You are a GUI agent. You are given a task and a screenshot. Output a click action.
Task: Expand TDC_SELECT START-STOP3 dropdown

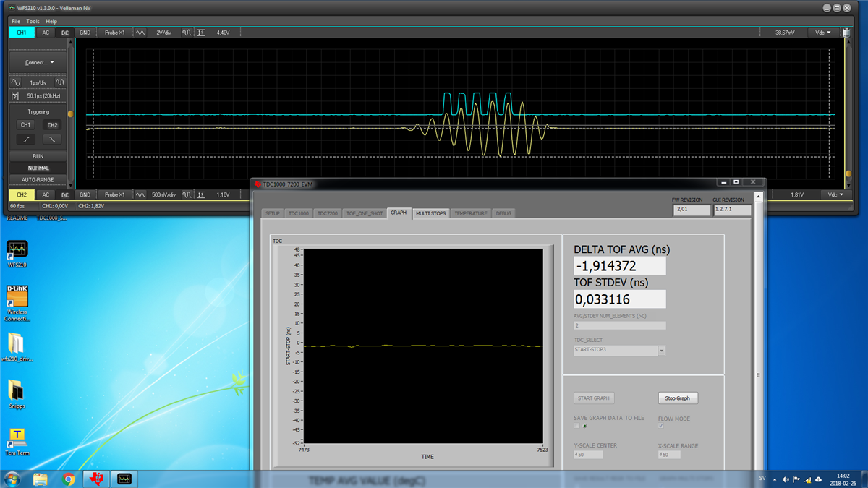[x=661, y=351]
